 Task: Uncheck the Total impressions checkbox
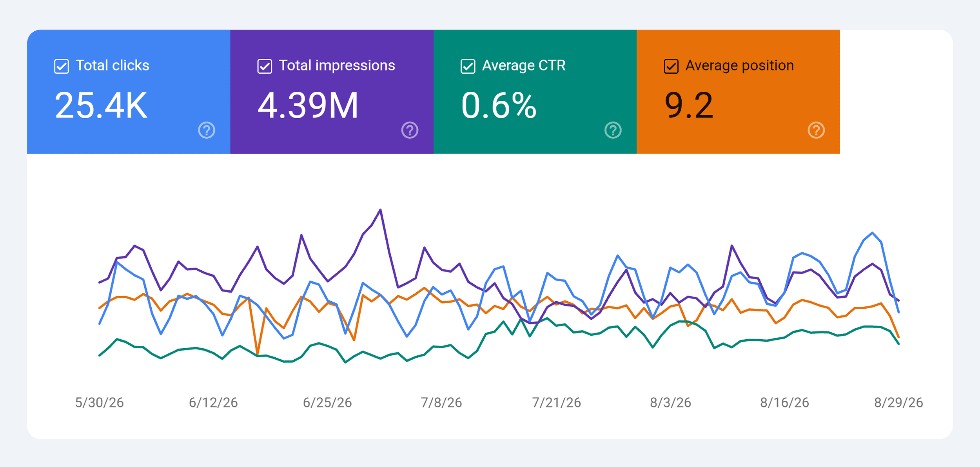[x=265, y=66]
